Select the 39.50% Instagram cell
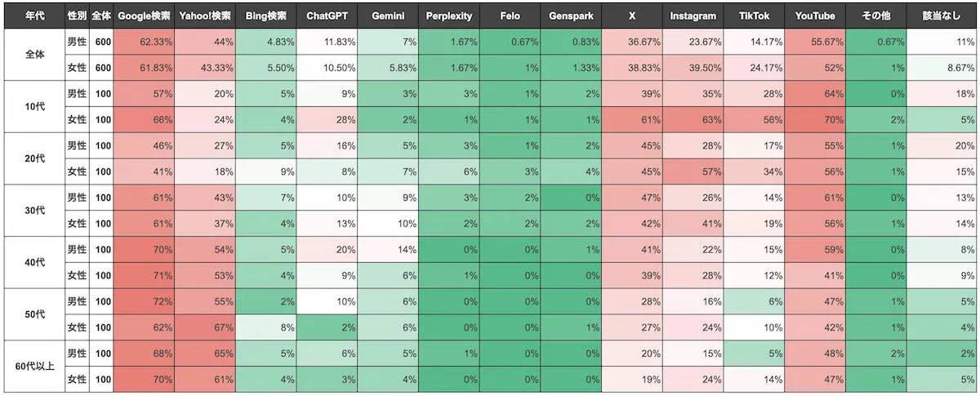 click(693, 68)
